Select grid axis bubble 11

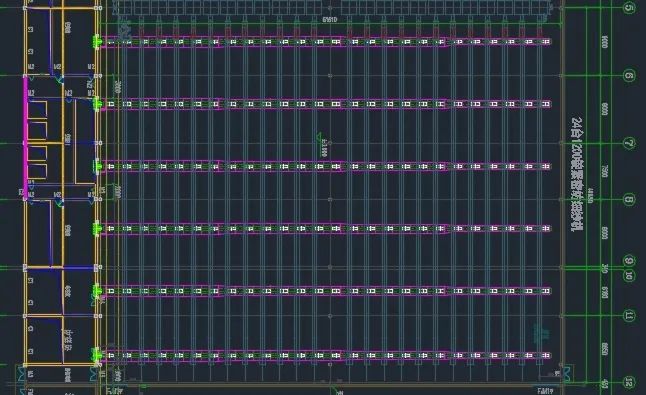point(629,316)
